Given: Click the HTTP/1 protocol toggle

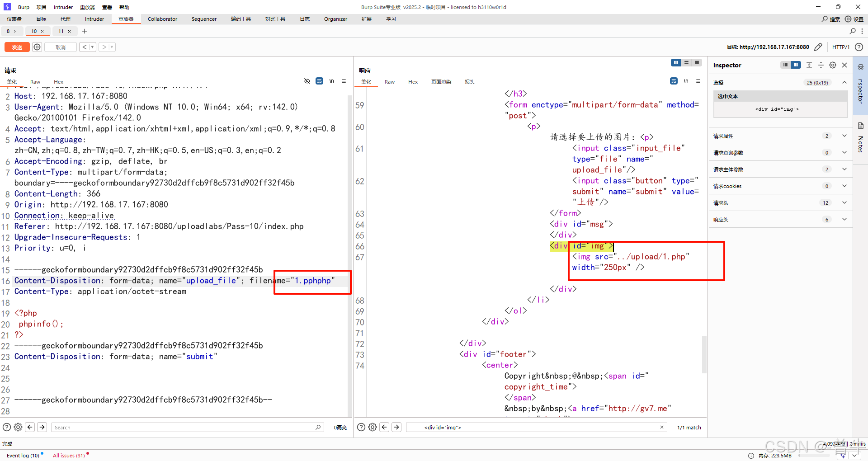Looking at the screenshot, I should click(x=841, y=47).
